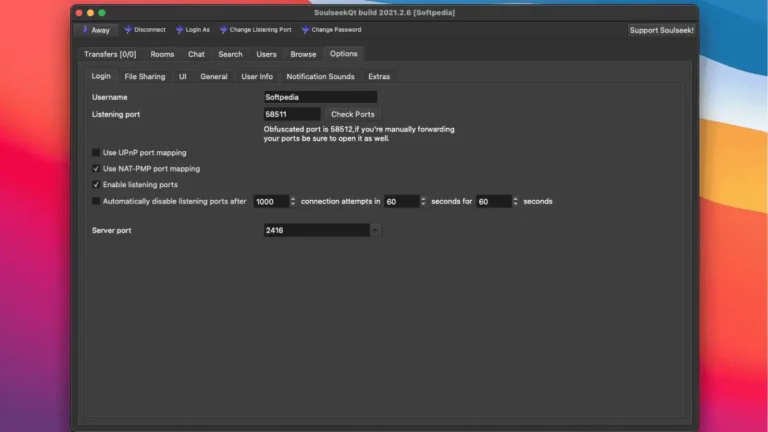Image resolution: width=768 pixels, height=432 pixels.
Task: Enable Use UPnP port mapping checkbox
Action: (96, 152)
